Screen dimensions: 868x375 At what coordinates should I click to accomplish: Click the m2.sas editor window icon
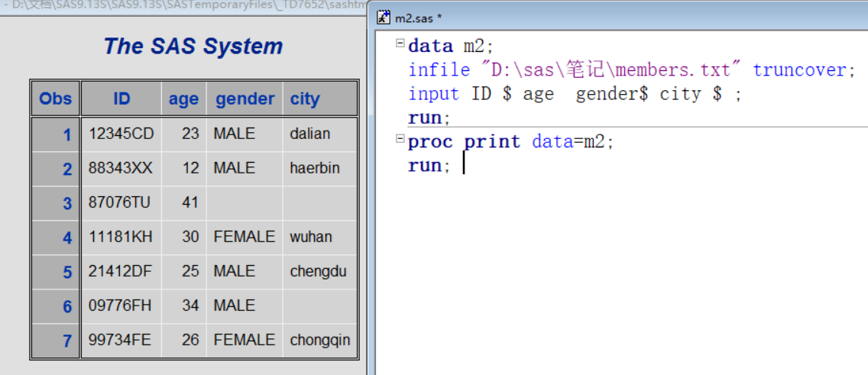pyautogui.click(x=384, y=17)
